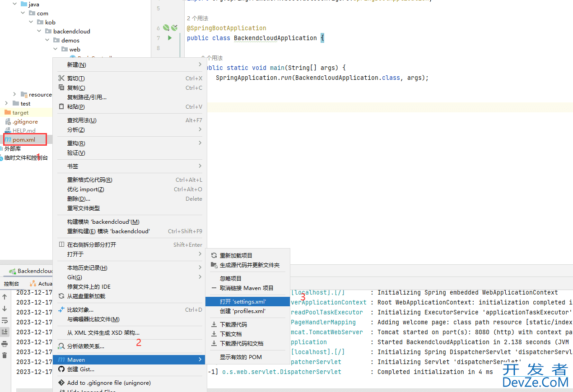The image size is (573, 392).
Task: Choose 重写文件类型
Action: pos(130,208)
